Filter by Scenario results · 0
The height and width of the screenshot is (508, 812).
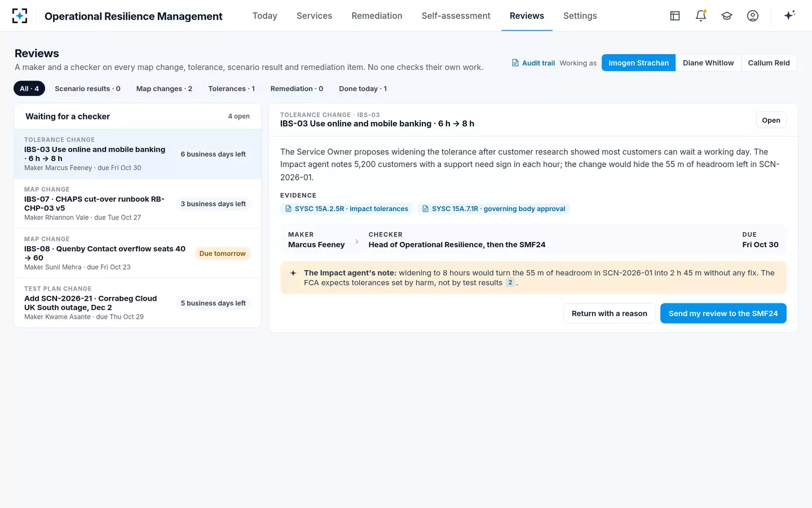point(87,89)
